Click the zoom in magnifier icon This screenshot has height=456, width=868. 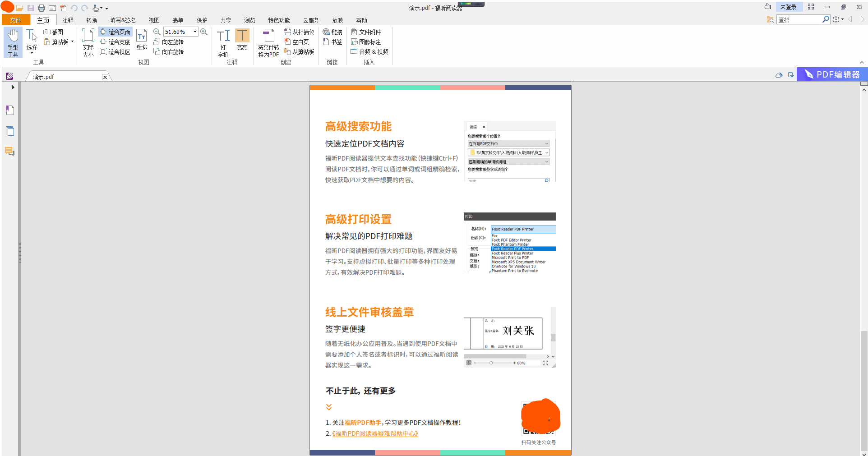coord(204,32)
